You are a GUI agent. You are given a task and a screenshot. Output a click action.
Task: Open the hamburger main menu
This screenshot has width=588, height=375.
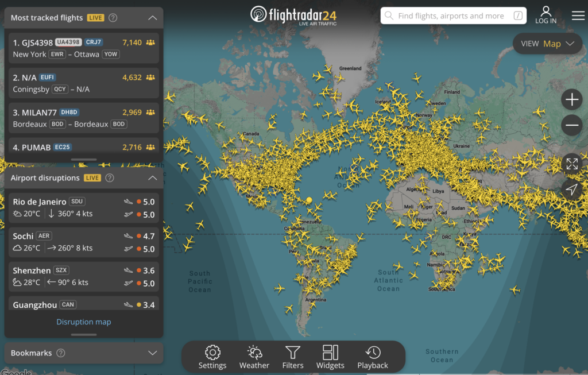[x=578, y=16]
